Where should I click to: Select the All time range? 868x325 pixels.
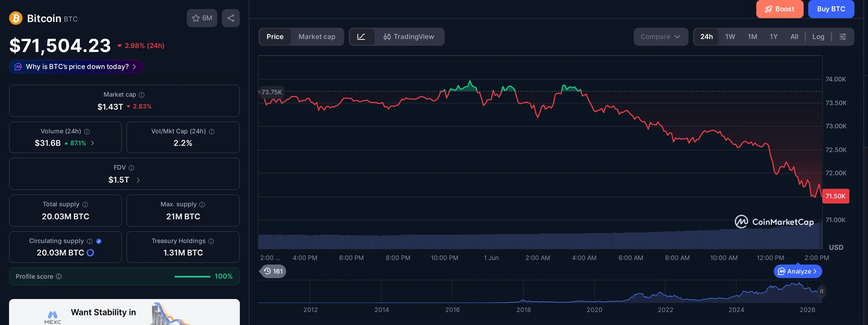794,37
